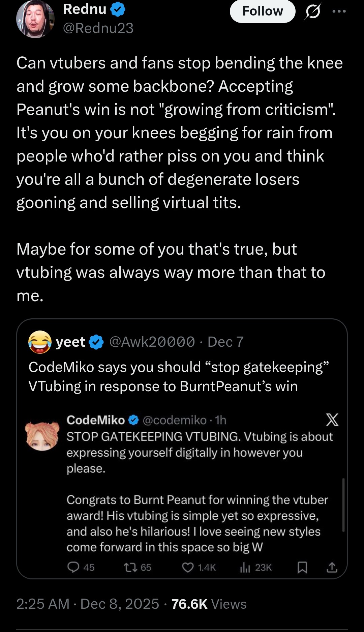The width and height of the screenshot is (364, 632).
Task: Click the scrollbar inside the embedded image
Action: (x=343, y=505)
